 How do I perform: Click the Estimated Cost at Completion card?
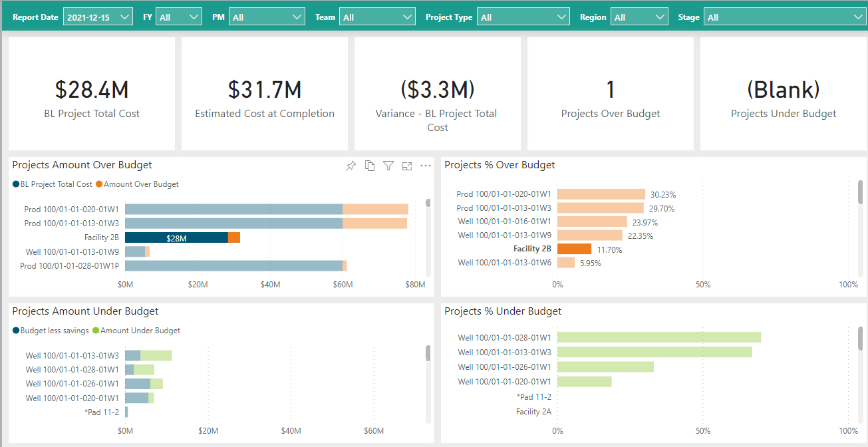[265, 94]
